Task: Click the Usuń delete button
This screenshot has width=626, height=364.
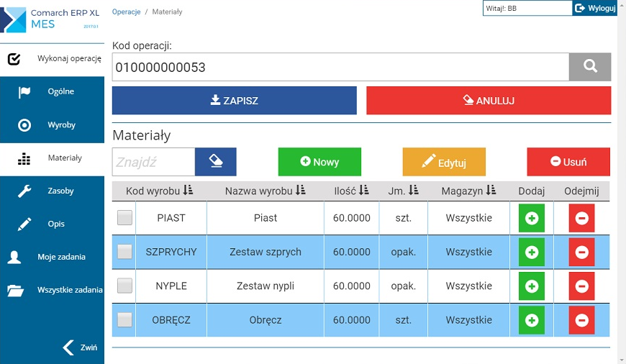Action: coord(568,162)
